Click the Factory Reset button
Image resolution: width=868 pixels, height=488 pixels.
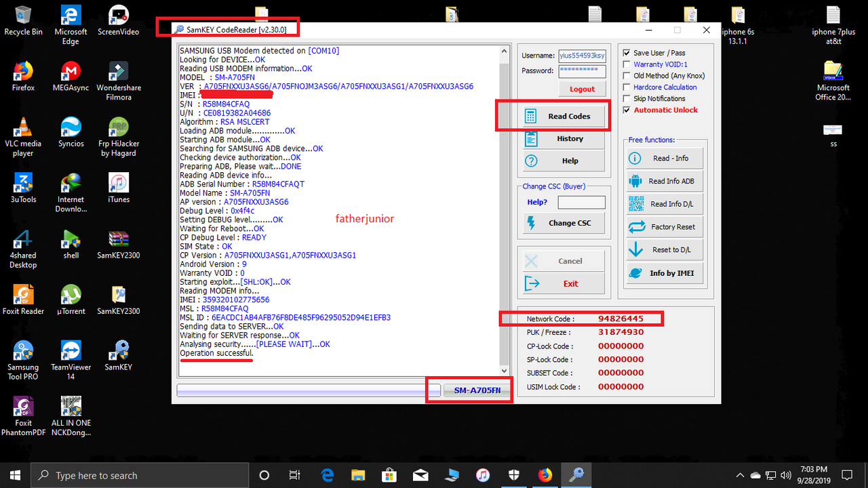point(665,227)
